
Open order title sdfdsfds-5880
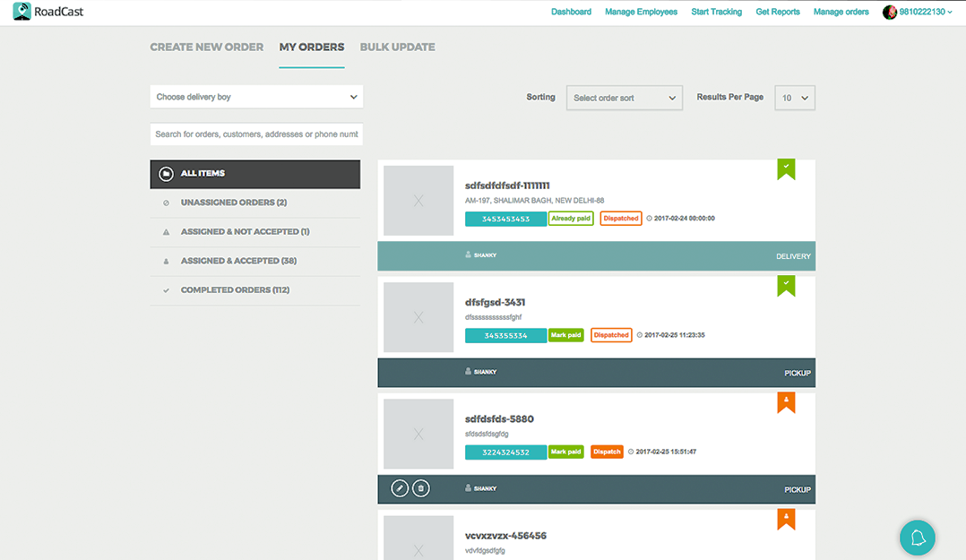499,419
